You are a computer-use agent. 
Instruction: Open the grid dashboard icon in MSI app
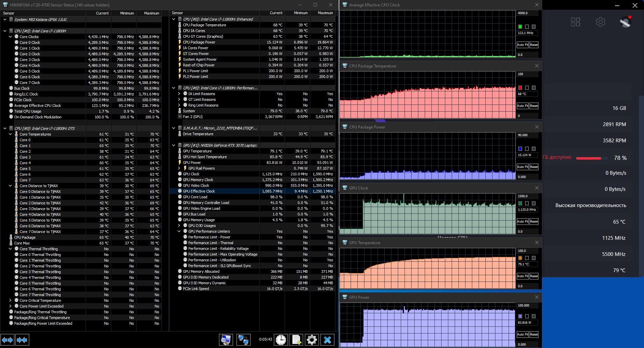[x=576, y=22]
